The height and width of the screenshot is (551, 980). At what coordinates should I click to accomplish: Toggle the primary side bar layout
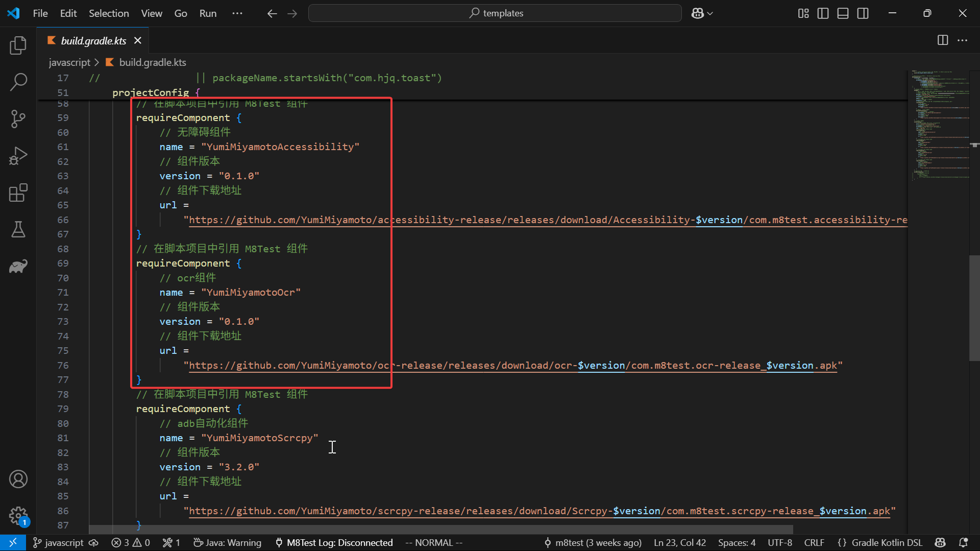[x=823, y=13]
